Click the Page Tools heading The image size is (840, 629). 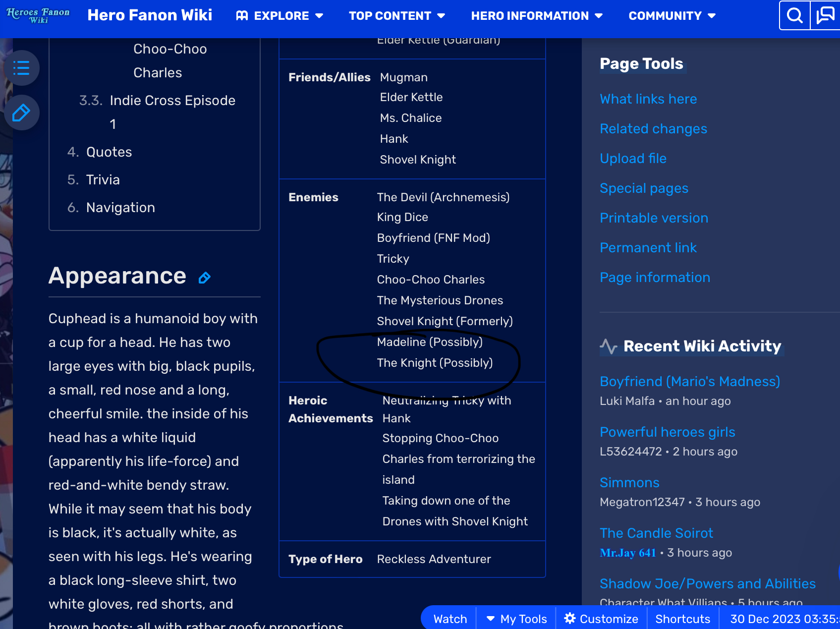(641, 63)
